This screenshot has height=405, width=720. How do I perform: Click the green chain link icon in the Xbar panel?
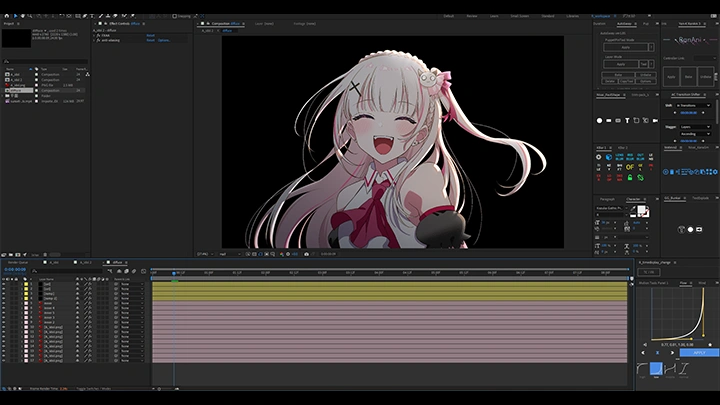coord(641,177)
